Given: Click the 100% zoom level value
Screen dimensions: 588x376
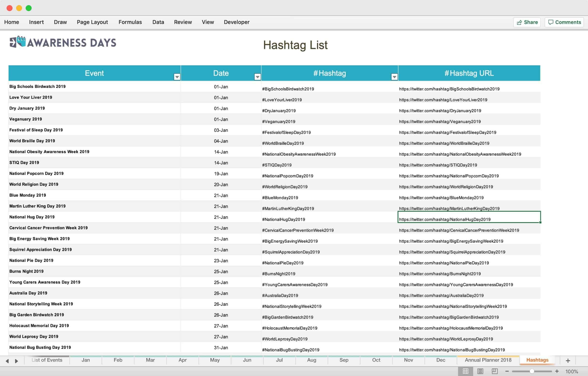Looking at the screenshot, I should click(x=572, y=371).
